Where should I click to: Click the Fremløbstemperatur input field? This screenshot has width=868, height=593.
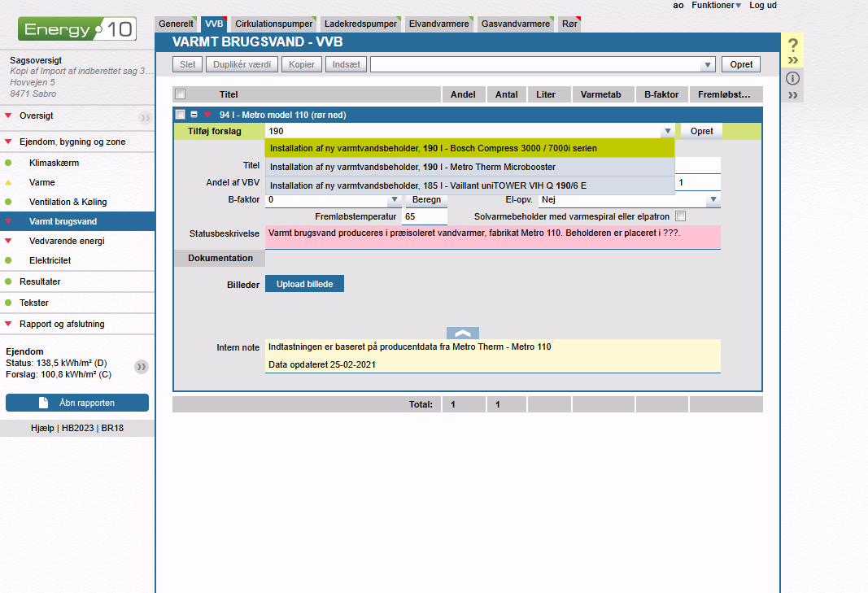424,217
